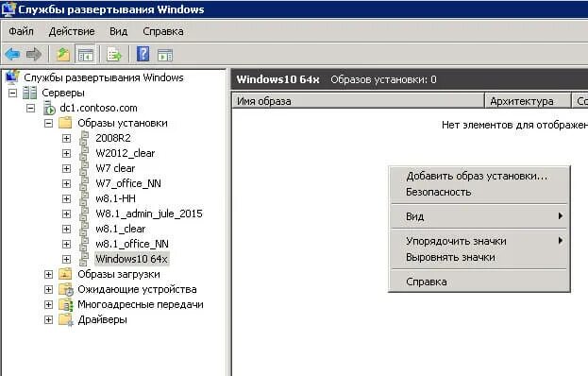Click the Серверы servers icon
This screenshot has height=376, width=588.
pos(29,93)
